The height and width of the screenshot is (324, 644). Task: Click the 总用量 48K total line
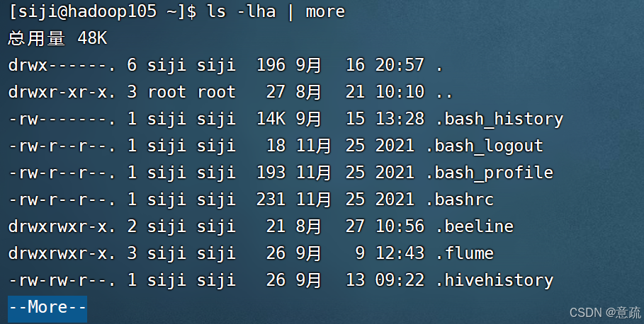click(57, 38)
